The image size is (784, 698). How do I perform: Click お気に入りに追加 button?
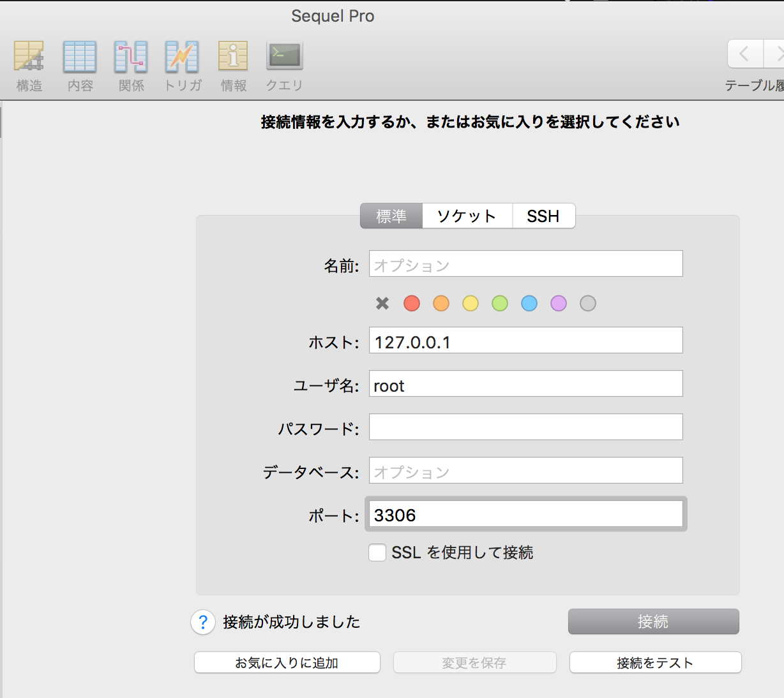[x=287, y=662]
